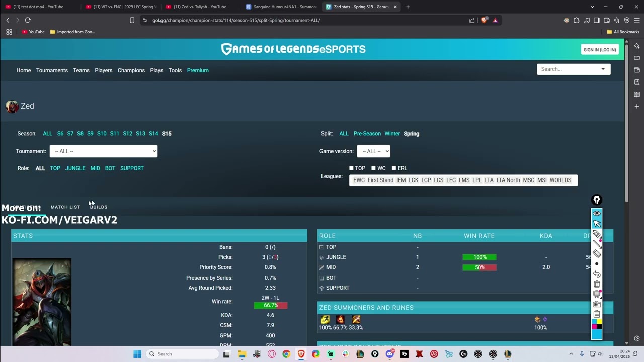The image size is (644, 362).
Task: Open the tab search chevron
Action: pyautogui.click(x=592, y=7)
